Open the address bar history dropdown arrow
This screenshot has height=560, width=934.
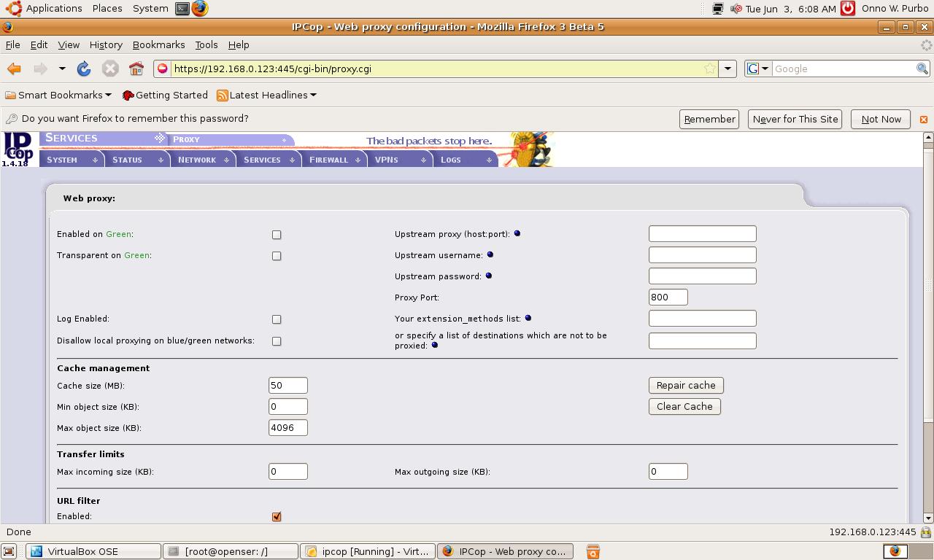pyautogui.click(x=727, y=69)
